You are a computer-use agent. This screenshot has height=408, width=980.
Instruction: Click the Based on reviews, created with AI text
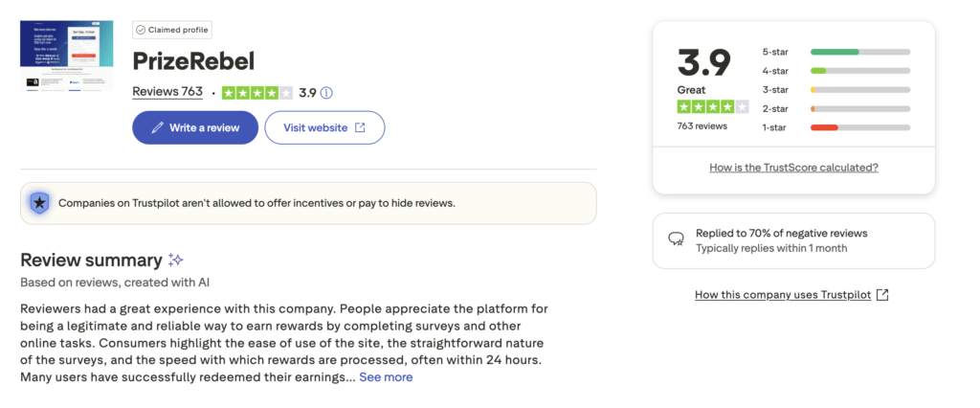tap(115, 283)
